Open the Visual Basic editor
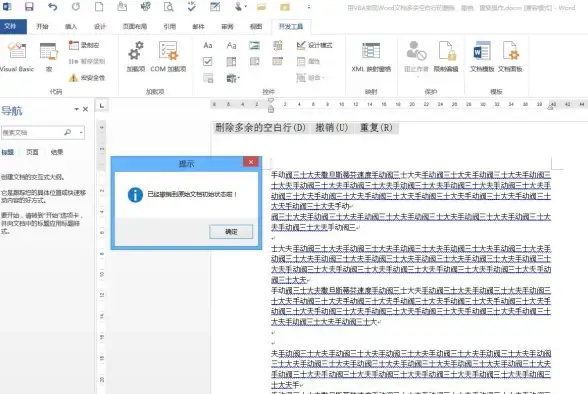Image resolution: width=588 pixels, height=394 pixels. tap(17, 57)
